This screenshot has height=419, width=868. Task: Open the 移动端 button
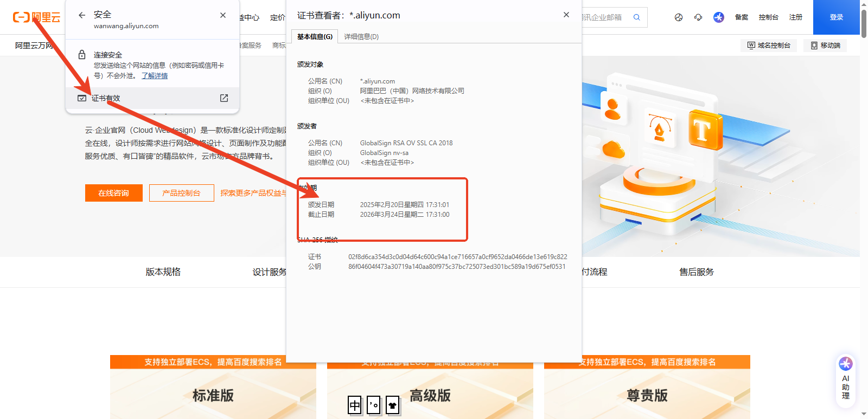pos(825,46)
